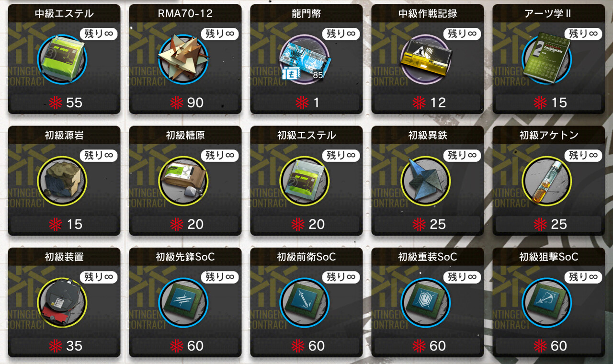Select the 初級先鋒SoC chip icon
Viewport: 613px width, 364px height.
point(183,303)
